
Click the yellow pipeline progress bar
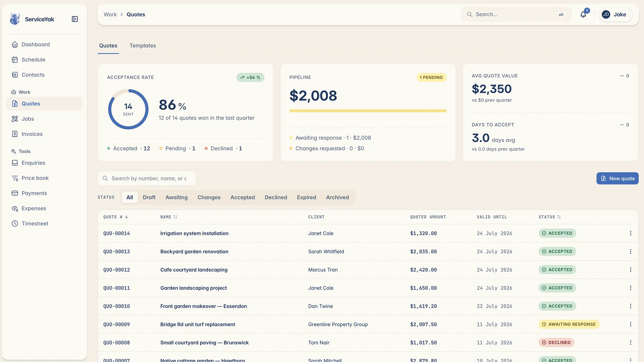click(368, 111)
